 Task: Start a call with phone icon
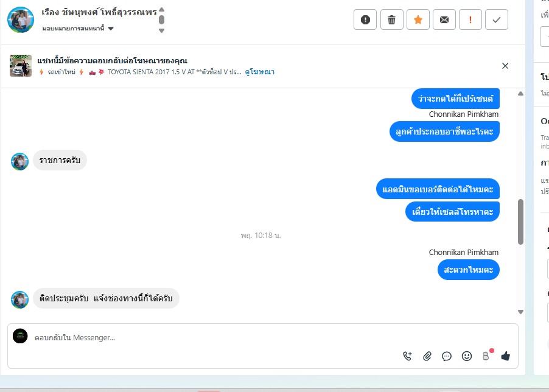tap(407, 356)
